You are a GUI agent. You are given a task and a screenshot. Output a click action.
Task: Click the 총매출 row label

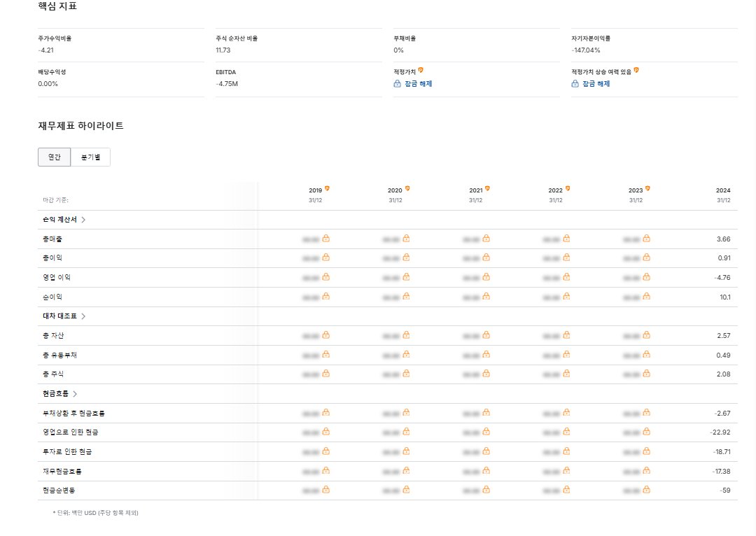pyautogui.click(x=52, y=239)
